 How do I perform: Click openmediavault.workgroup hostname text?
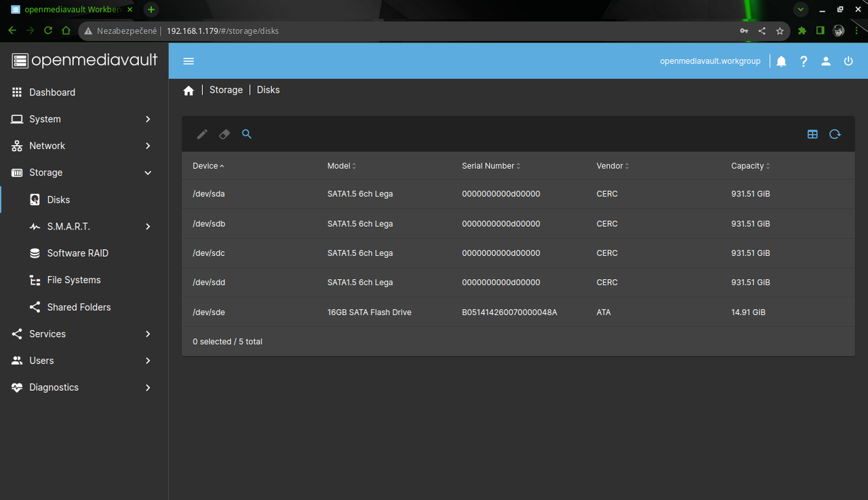[x=710, y=61]
